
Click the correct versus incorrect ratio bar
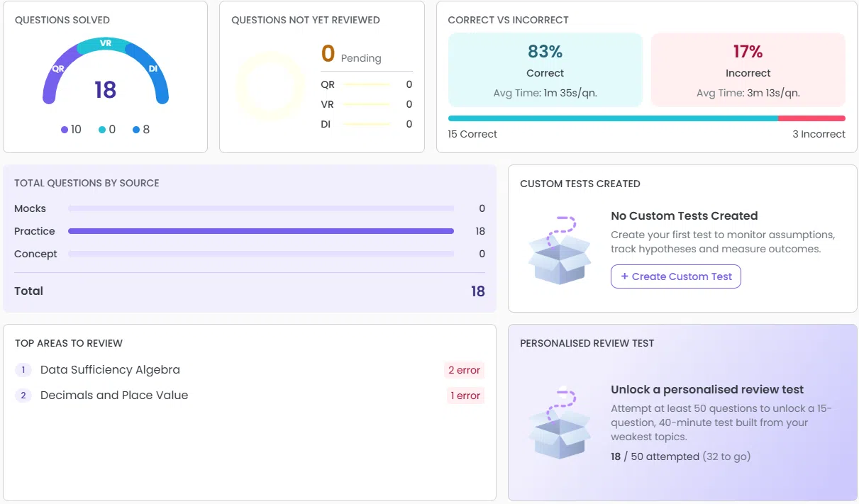647,118
